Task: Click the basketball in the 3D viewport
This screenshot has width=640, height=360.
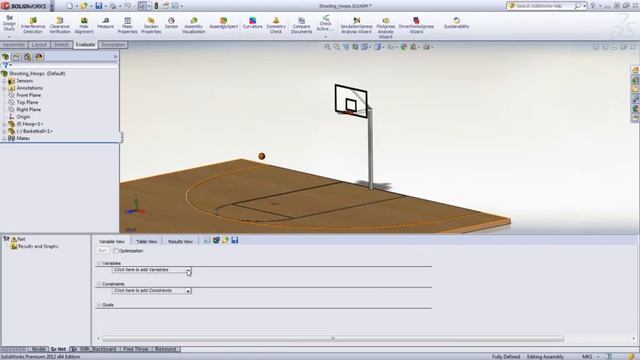Action: (262, 156)
